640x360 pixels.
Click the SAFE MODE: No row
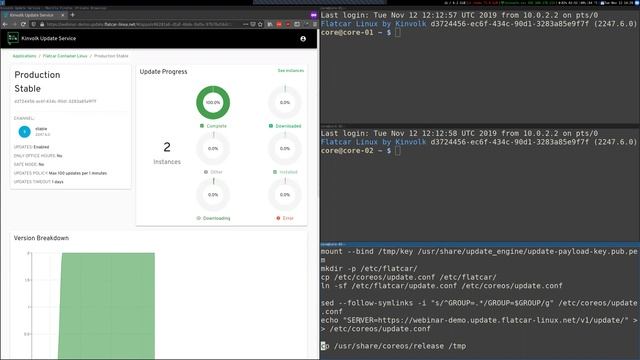click(29, 164)
